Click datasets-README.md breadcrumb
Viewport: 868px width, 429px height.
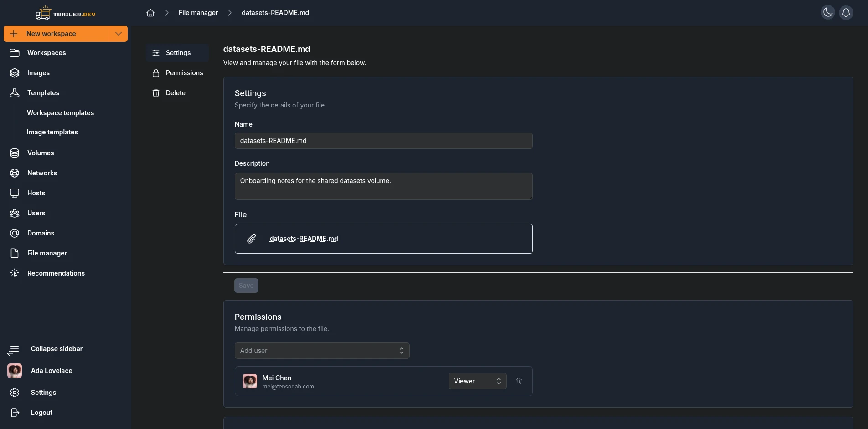275,13
